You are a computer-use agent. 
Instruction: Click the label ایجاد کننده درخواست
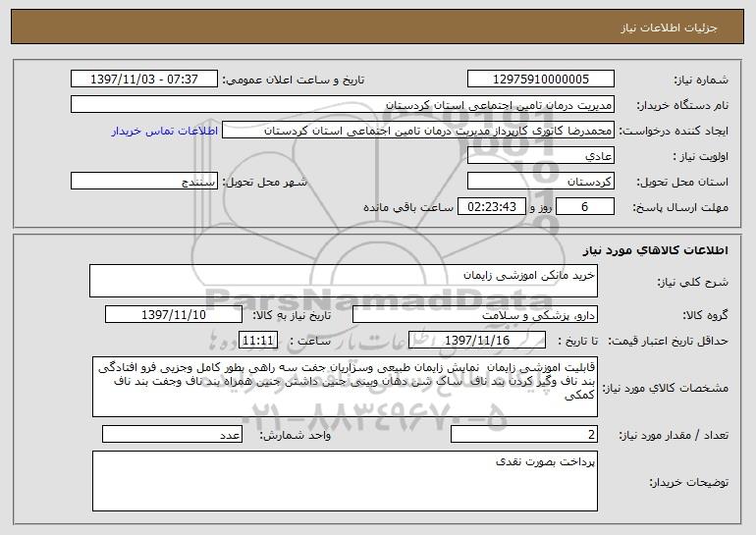click(674, 132)
